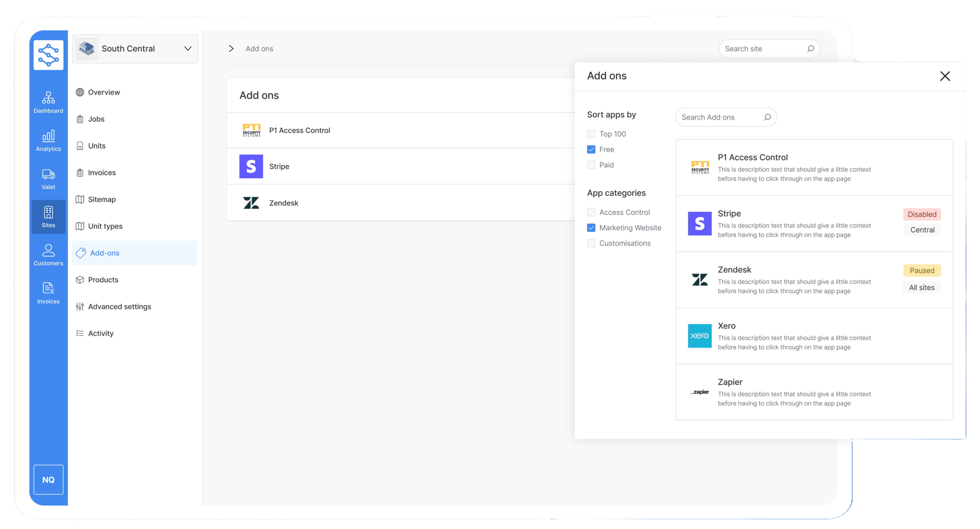The width and height of the screenshot is (980, 529).
Task: Open Invoices in the blue sidebar
Action: click(x=49, y=293)
